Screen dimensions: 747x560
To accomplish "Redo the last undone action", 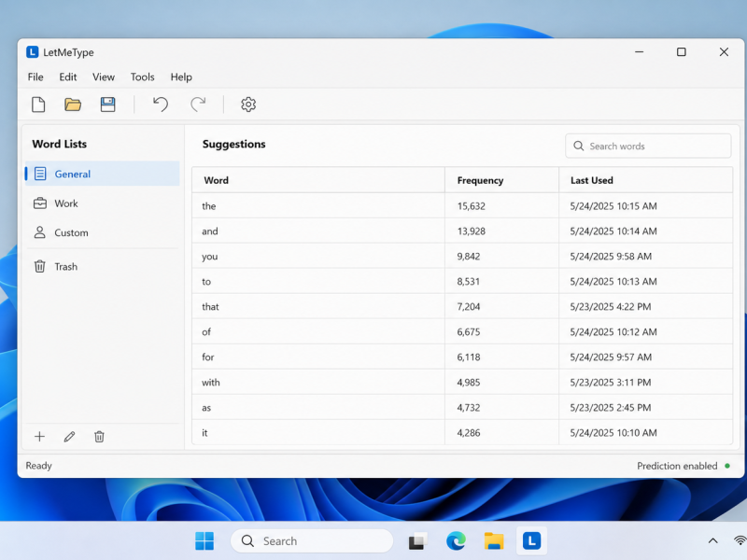I will pos(198,105).
